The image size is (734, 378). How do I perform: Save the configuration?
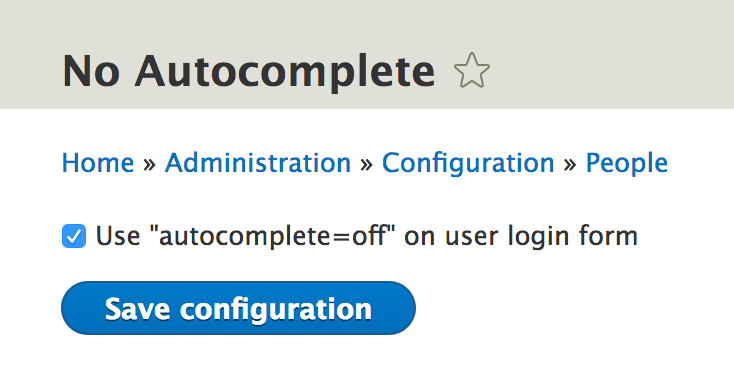point(238,308)
